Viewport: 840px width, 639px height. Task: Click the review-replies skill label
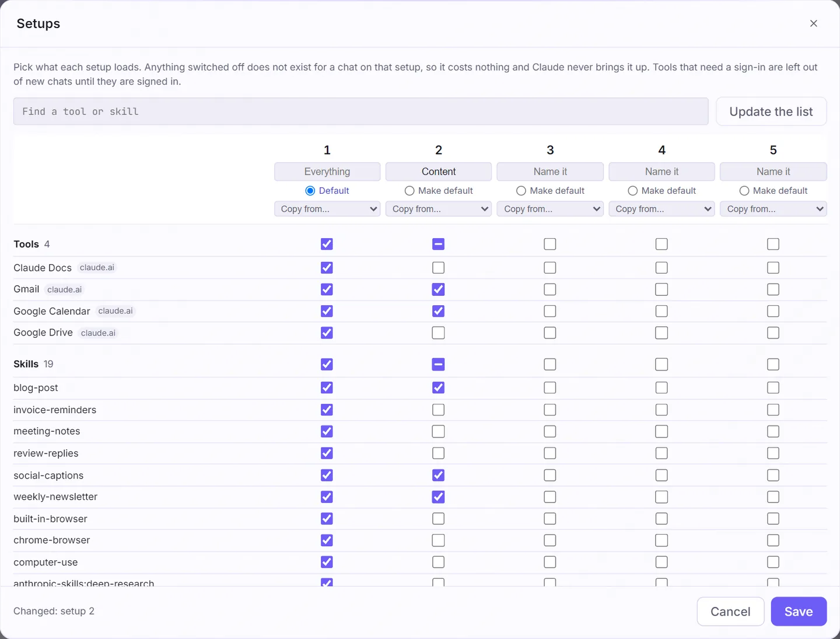coord(46,453)
